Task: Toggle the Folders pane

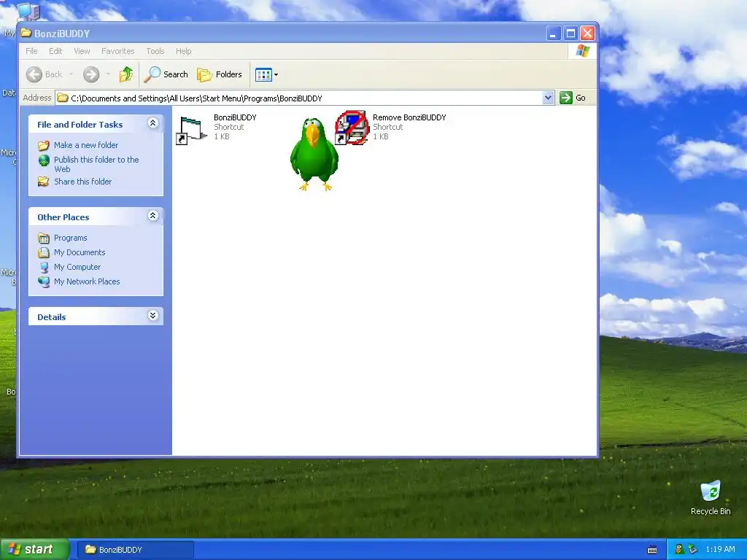Action: pyautogui.click(x=220, y=74)
